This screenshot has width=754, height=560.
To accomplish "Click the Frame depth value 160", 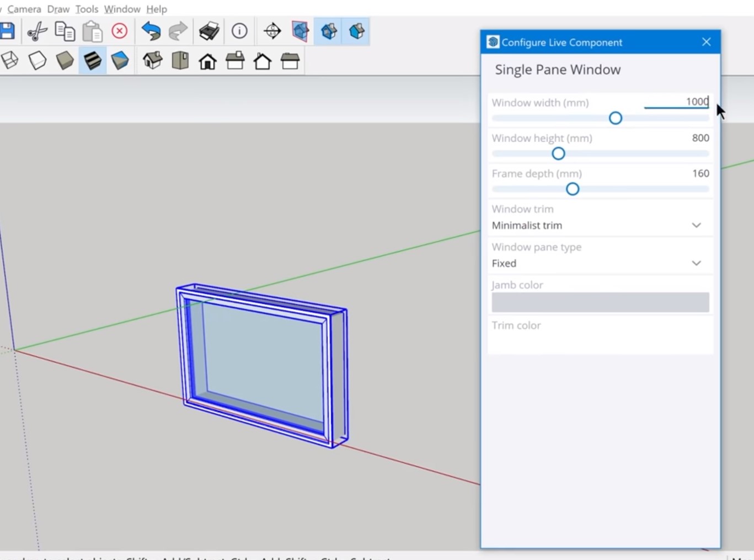I will click(x=700, y=173).
